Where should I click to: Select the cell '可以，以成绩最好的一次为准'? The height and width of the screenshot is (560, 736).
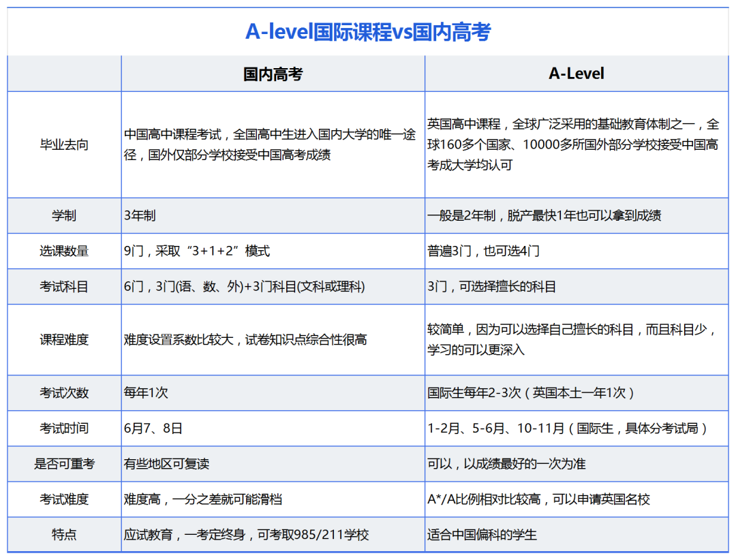[577, 464]
